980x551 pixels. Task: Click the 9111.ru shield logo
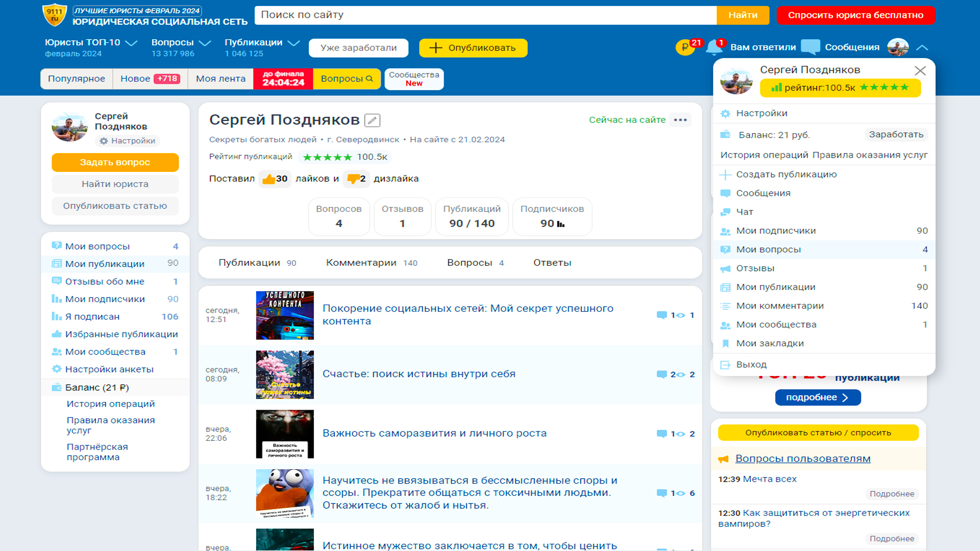click(x=54, y=15)
